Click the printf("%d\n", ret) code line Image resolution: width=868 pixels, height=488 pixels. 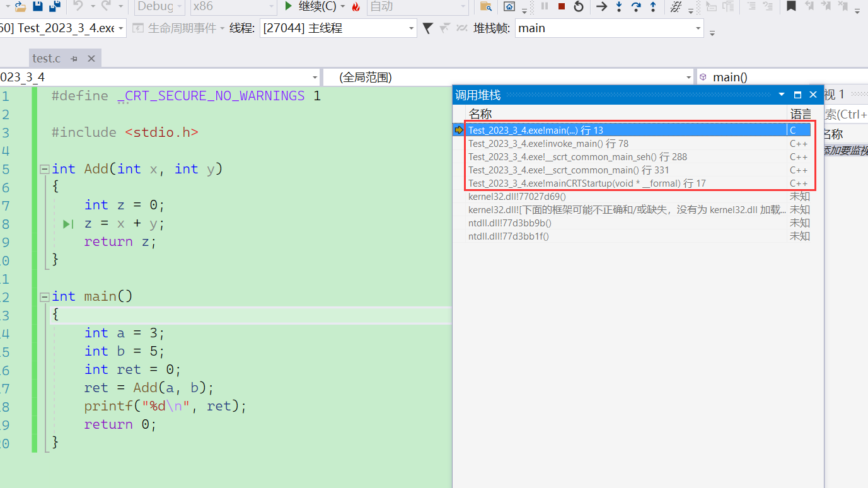pyautogui.click(x=166, y=406)
